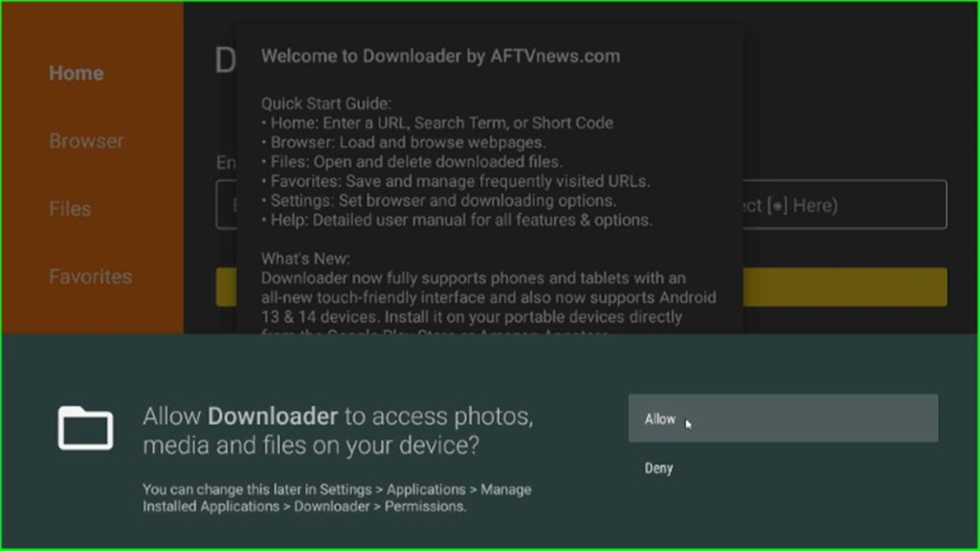980x551 pixels.
Task: Click the Quick Start Guide heading
Action: pos(326,103)
